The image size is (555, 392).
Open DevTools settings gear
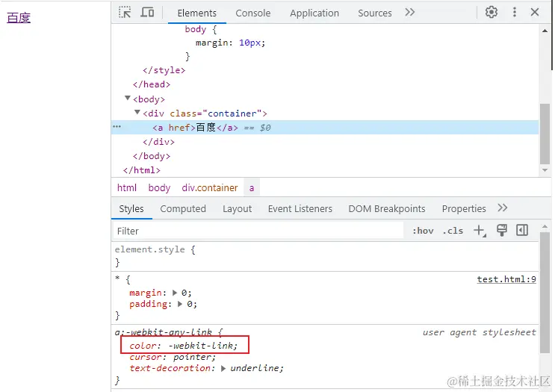492,13
